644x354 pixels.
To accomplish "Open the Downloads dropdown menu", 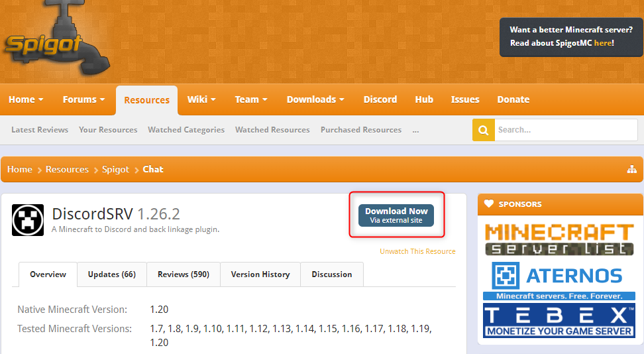I will (x=315, y=99).
